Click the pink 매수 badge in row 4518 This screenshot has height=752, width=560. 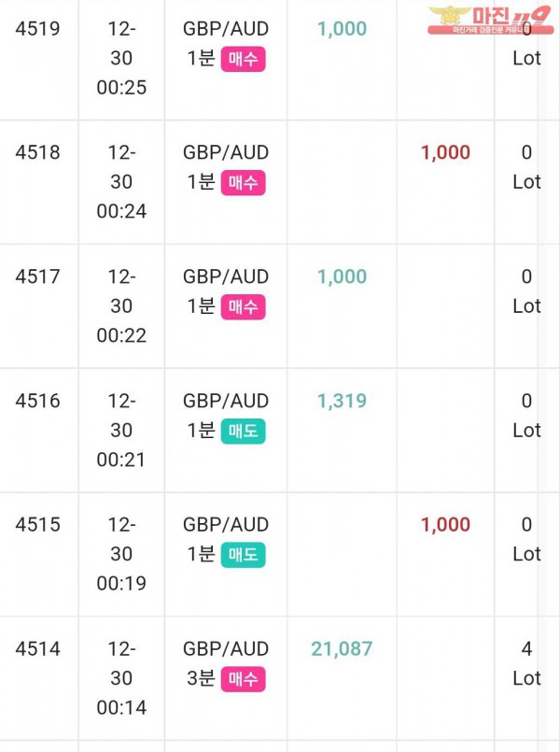(243, 183)
